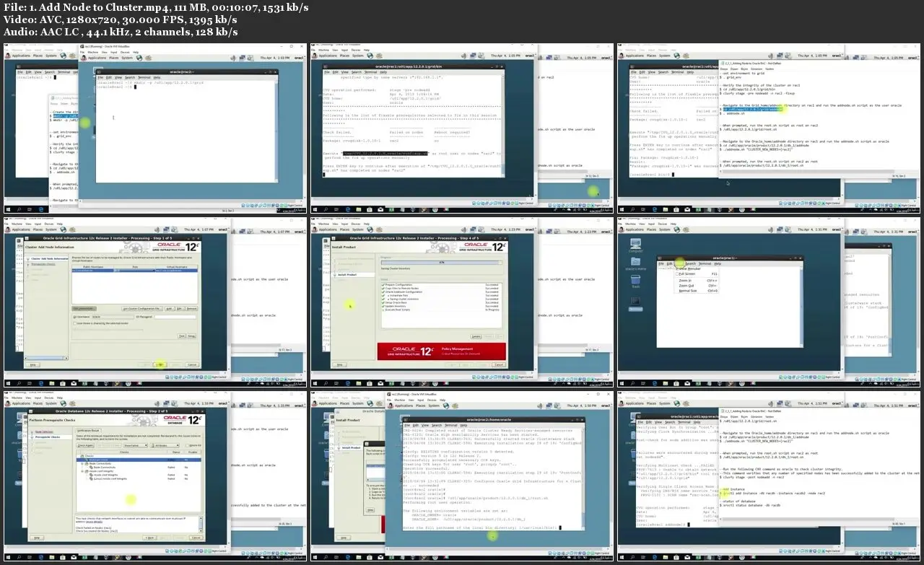Focus the OS Password field in Step 1 installer
This screenshot has width=924, height=565.
[175, 316]
